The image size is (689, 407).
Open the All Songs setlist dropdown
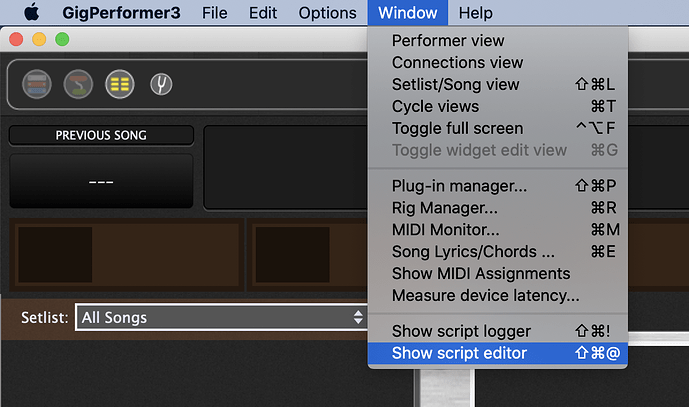pyautogui.click(x=221, y=317)
